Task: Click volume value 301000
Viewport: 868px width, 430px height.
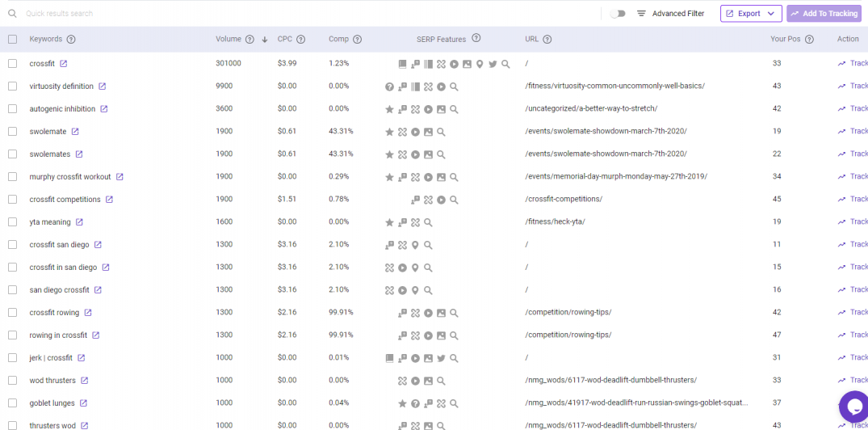Action: (229, 63)
